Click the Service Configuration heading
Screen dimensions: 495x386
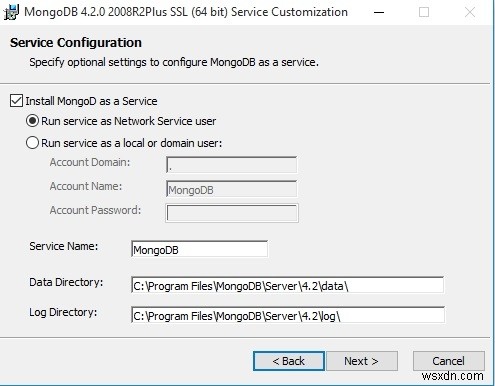click(76, 43)
